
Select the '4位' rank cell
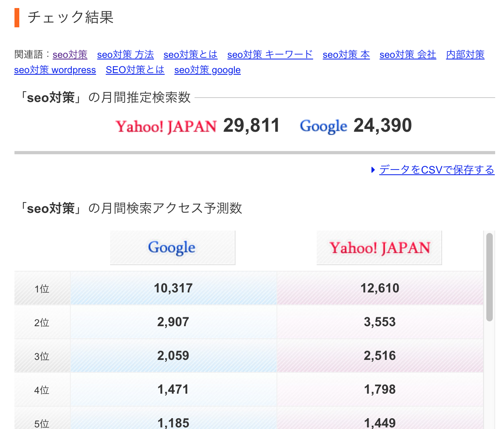pyautogui.click(x=42, y=390)
